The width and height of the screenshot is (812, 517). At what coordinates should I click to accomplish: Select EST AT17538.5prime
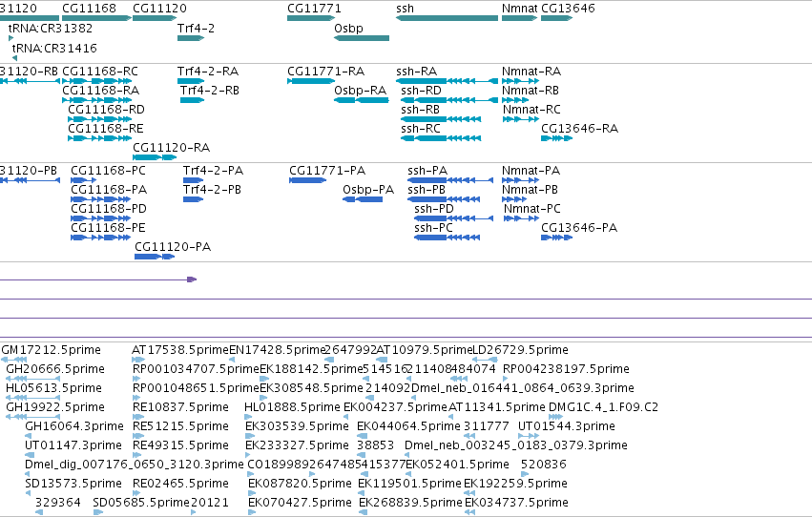180,350
